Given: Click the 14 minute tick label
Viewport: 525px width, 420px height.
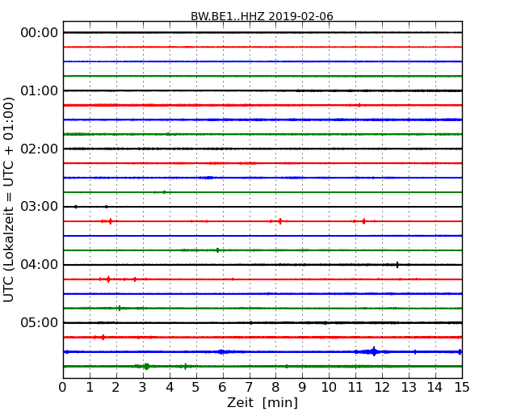Looking at the screenshot, I should coord(435,388).
